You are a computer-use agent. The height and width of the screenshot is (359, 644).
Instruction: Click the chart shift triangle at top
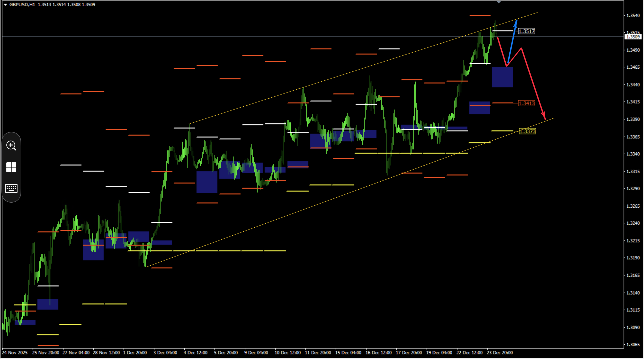[x=499, y=2]
